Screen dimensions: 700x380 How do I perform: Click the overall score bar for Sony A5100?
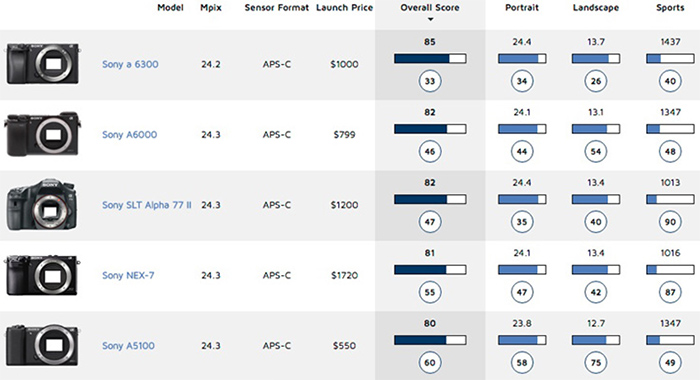(x=430, y=340)
